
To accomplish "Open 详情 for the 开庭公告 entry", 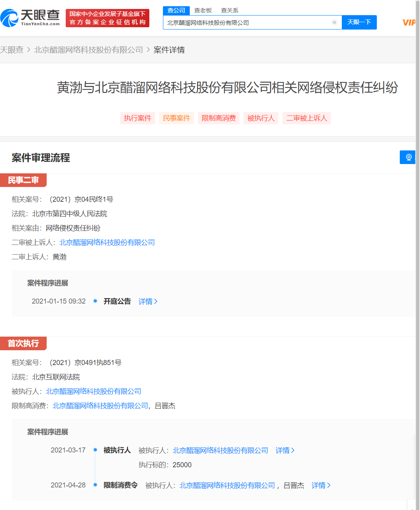I will 148,302.
